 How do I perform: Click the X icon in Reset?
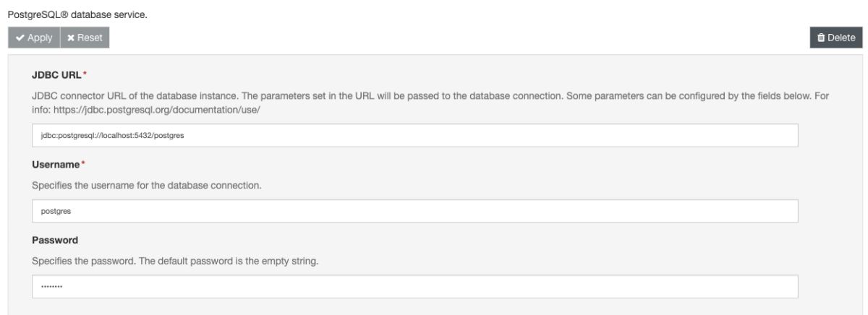click(x=71, y=38)
